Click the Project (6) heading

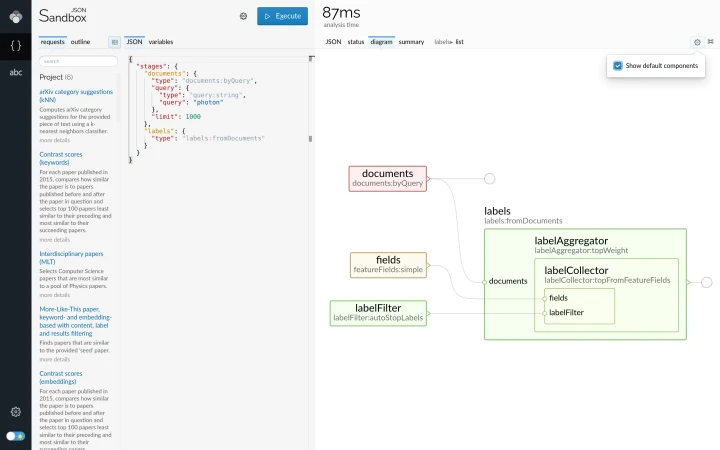[56, 77]
